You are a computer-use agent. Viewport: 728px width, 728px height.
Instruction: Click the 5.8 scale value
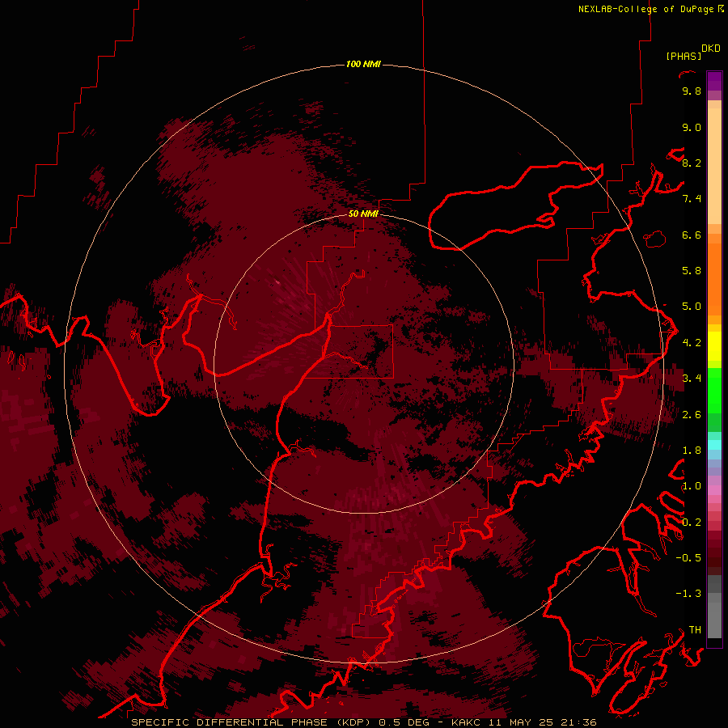coord(692,271)
